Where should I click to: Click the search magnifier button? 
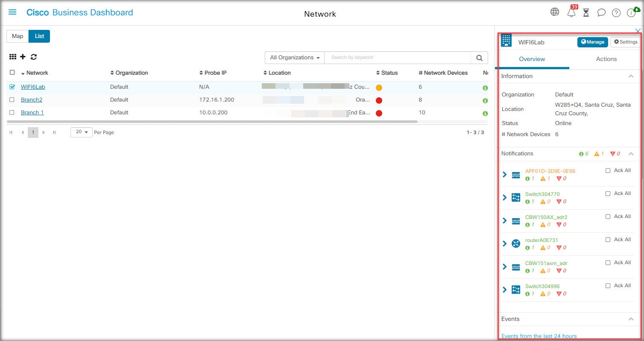pyautogui.click(x=479, y=58)
